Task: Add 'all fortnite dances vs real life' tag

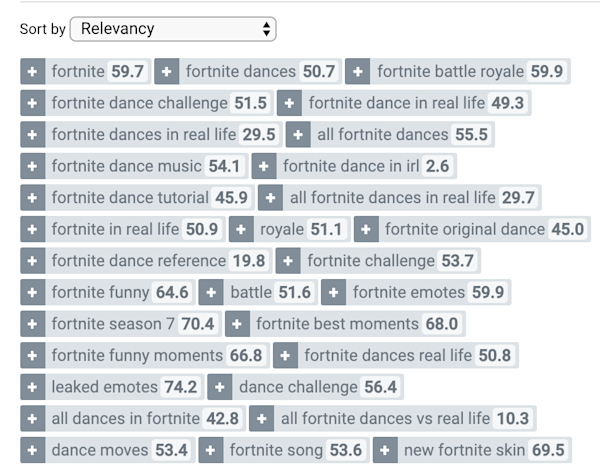Action: (x=261, y=418)
